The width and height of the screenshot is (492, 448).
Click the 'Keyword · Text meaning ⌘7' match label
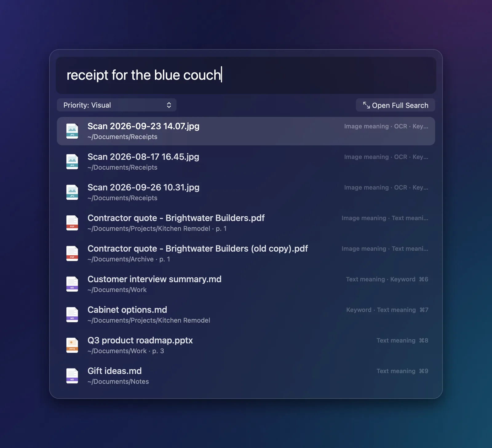387,310
